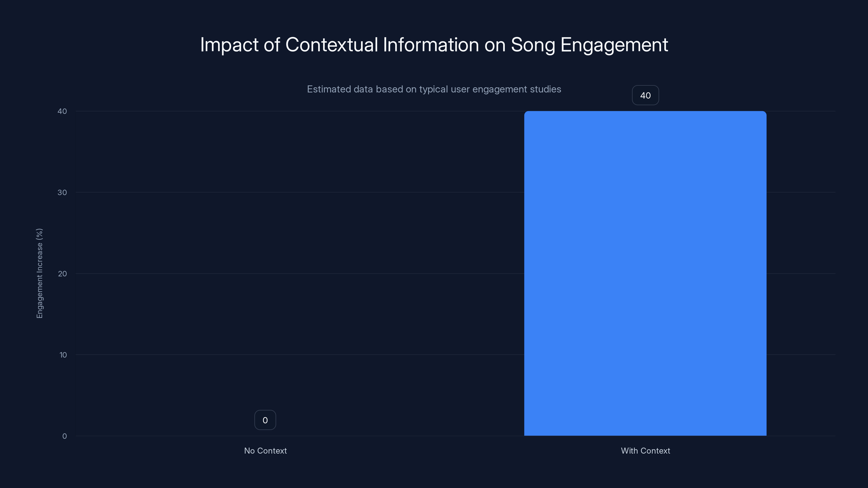This screenshot has height=488, width=868.
Task: Click the With Context category label
Action: [645, 451]
